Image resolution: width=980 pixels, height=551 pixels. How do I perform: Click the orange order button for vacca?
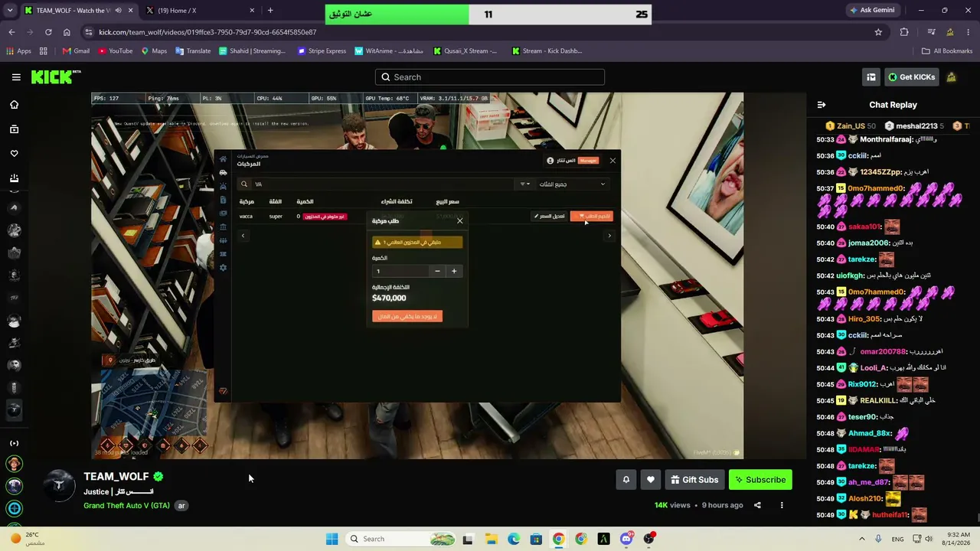(592, 217)
